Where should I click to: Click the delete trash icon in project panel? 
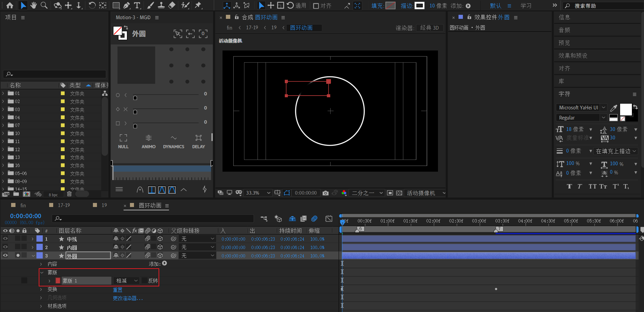69,194
